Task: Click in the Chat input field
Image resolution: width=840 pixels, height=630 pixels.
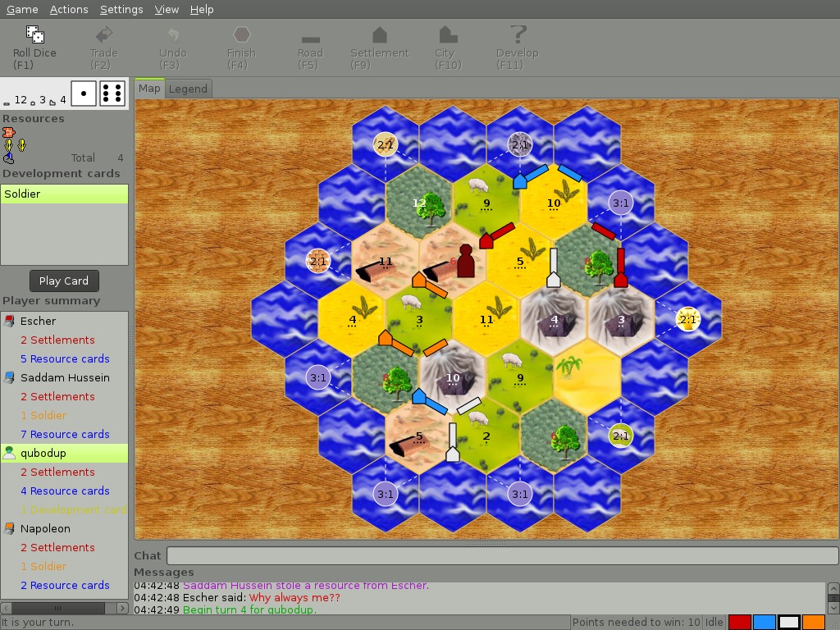Action: [x=503, y=555]
